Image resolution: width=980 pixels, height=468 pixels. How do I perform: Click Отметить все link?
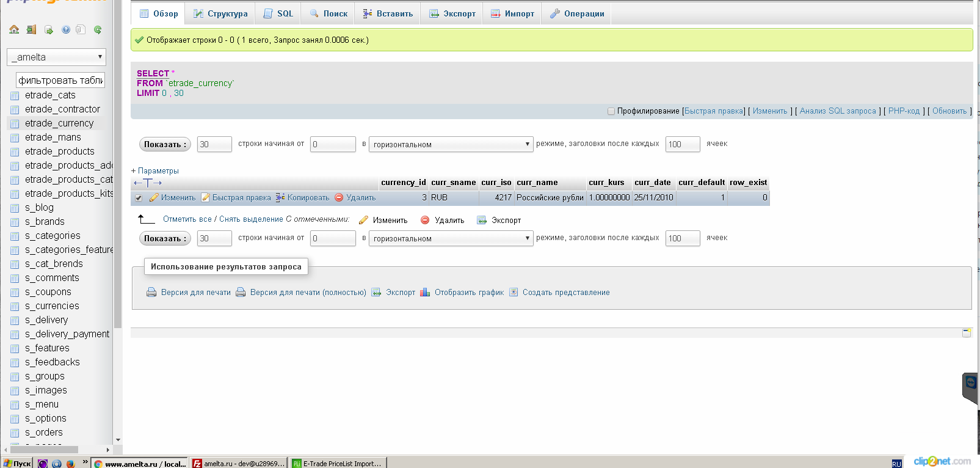point(187,219)
